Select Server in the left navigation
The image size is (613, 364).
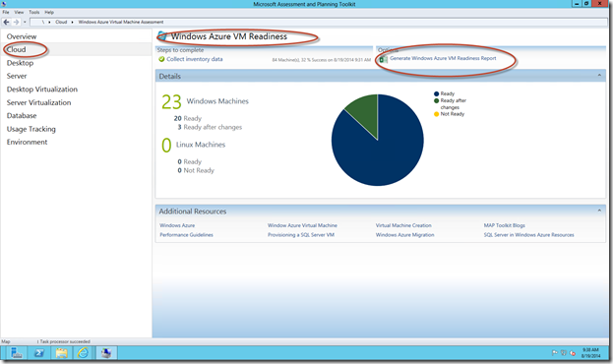17,76
